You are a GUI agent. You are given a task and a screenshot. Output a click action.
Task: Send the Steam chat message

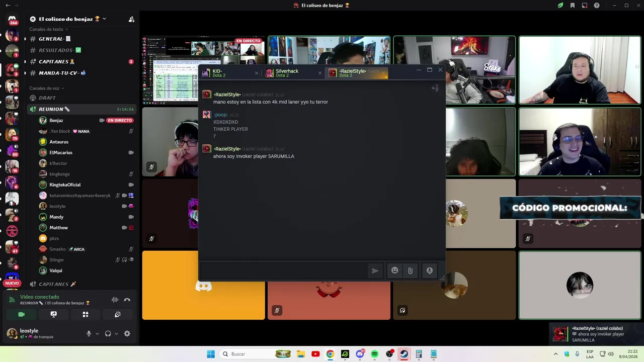[x=375, y=270]
